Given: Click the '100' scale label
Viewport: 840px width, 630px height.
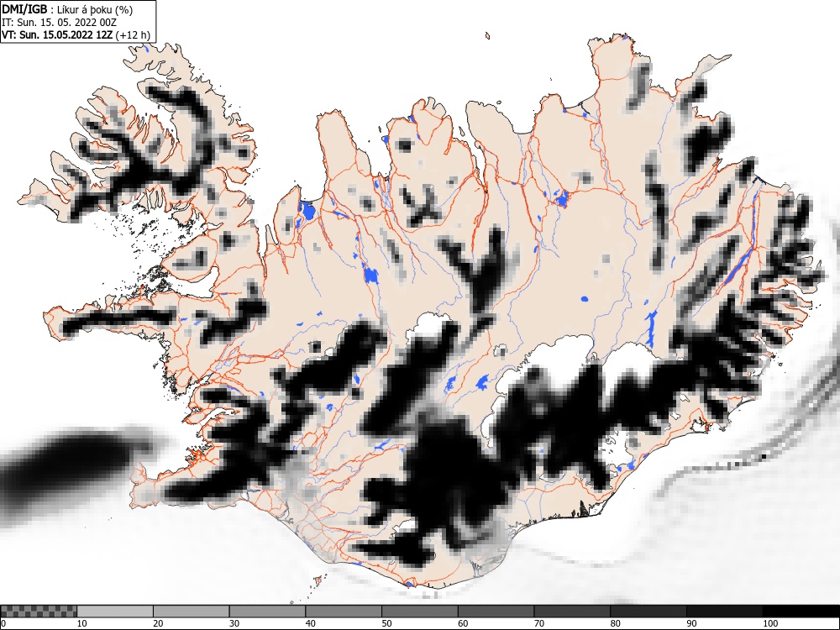Looking at the screenshot, I should 769,623.
